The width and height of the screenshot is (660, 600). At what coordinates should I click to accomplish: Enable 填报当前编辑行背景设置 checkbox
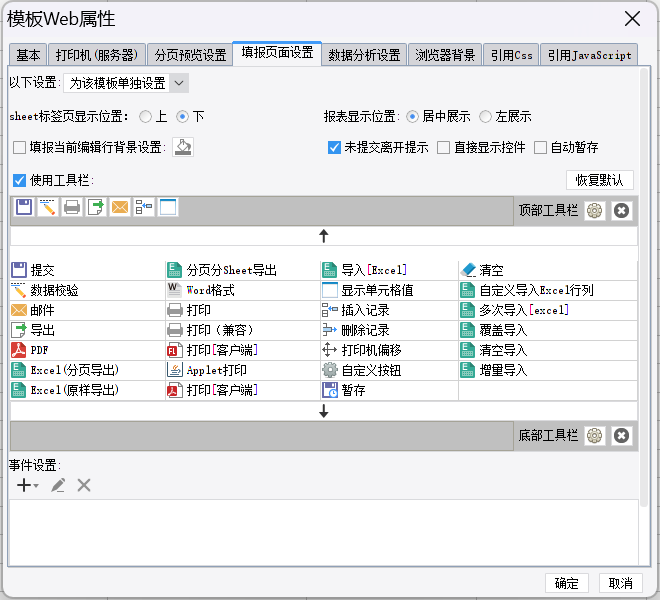click(19, 148)
